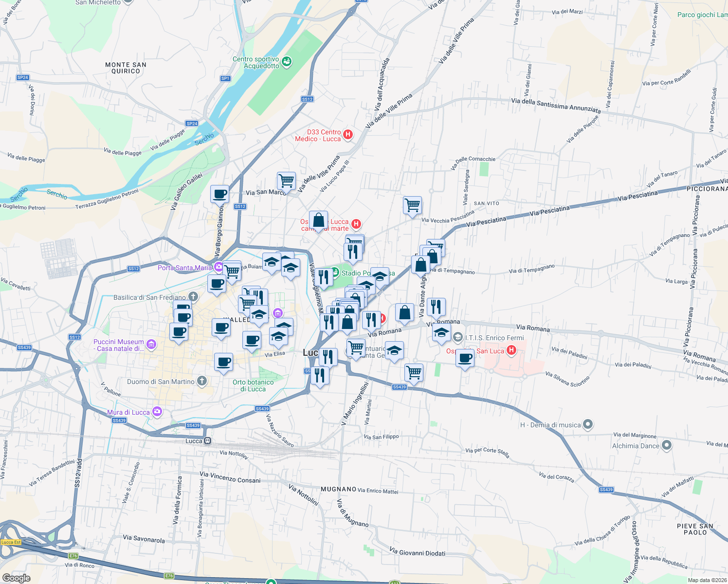Click the church icon at Basilica di San Frediano
This screenshot has width=728, height=584.
[x=193, y=297]
